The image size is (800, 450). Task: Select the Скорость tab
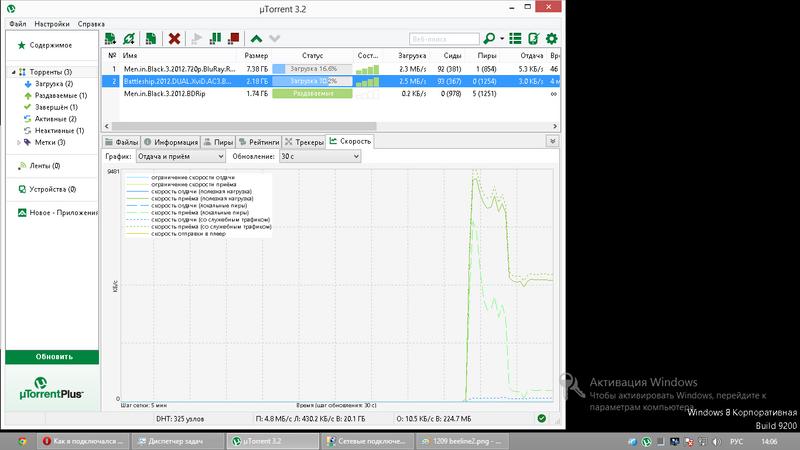(350, 141)
